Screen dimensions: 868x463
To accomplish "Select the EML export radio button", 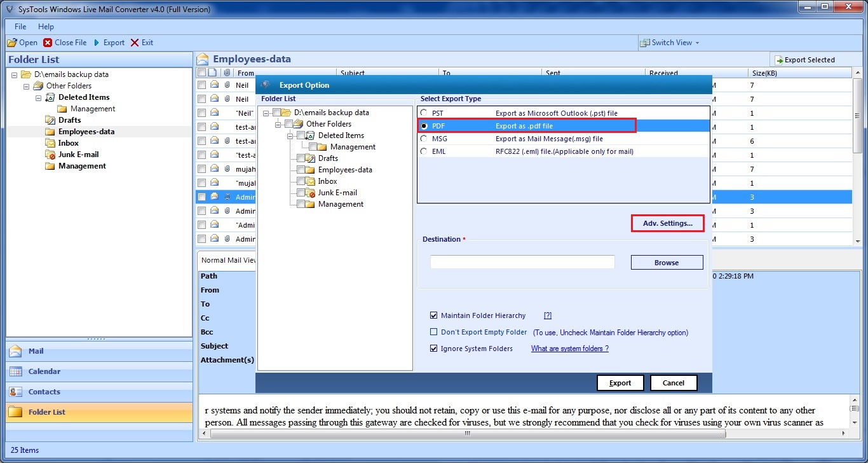I will [x=424, y=151].
